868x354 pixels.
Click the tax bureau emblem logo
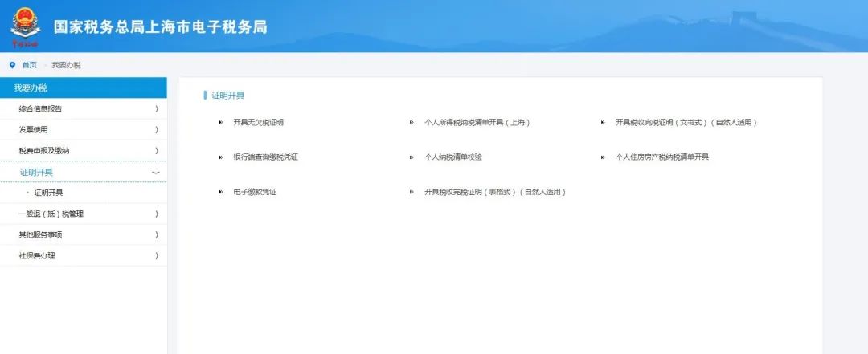25,26
